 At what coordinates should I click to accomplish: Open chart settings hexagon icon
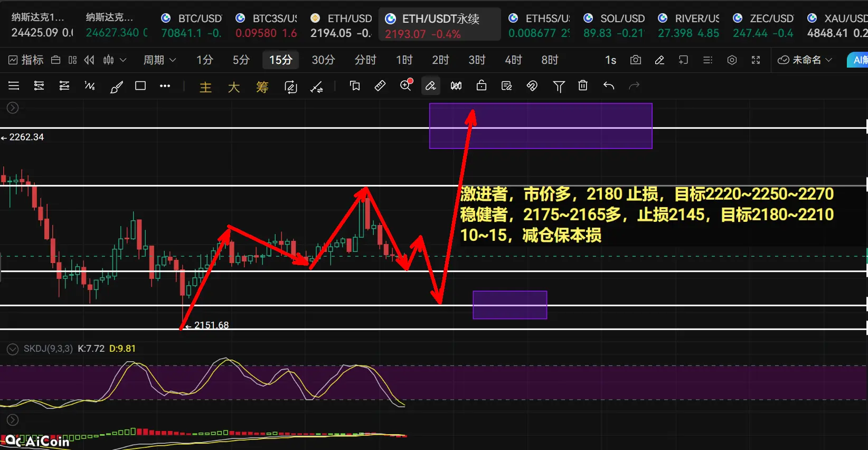point(732,60)
